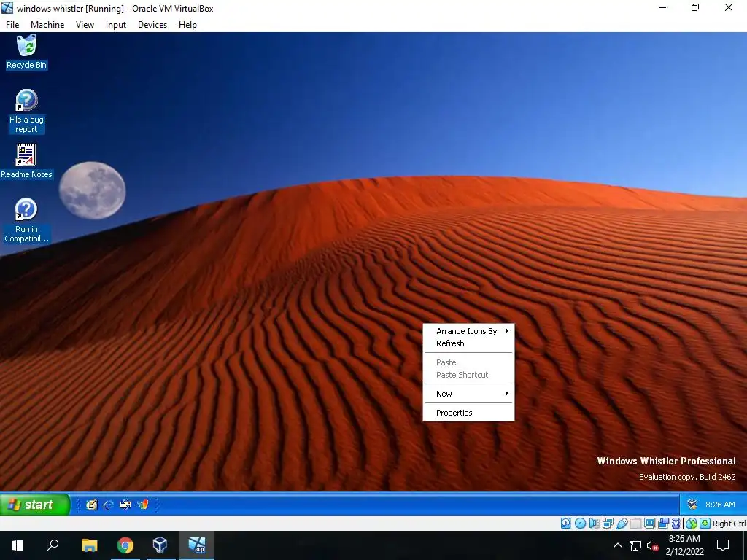The image size is (747, 560).
Task: Click the VirtualBox USB devices indicator
Action: point(622,524)
